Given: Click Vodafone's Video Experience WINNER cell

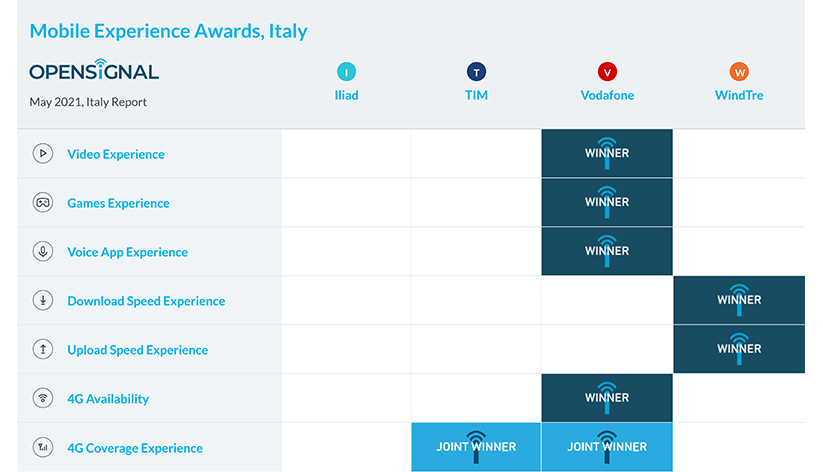Looking at the screenshot, I should pos(607,154).
